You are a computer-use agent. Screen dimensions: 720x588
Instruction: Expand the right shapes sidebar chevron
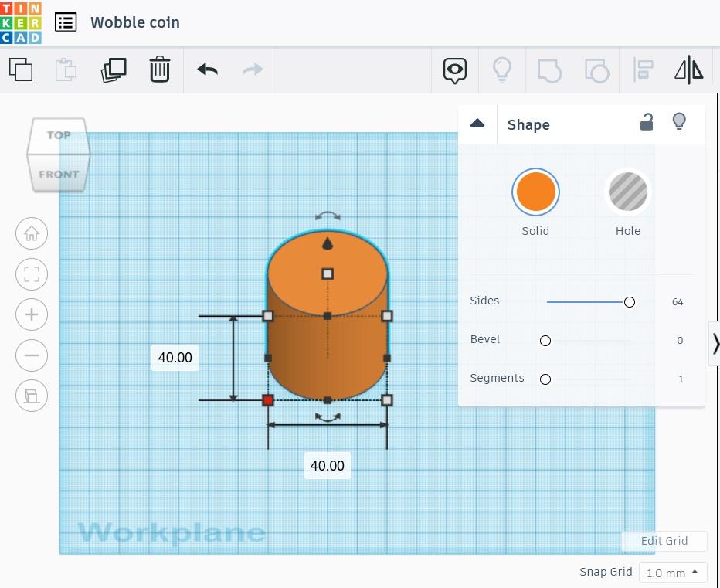click(715, 344)
